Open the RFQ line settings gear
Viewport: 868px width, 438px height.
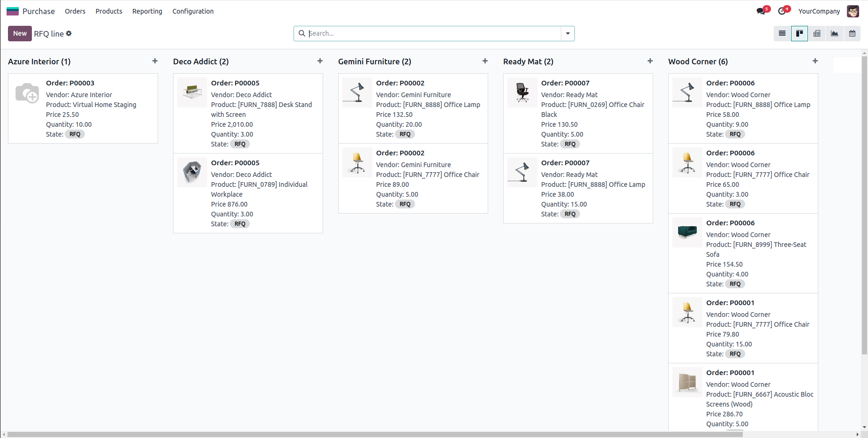(x=69, y=33)
